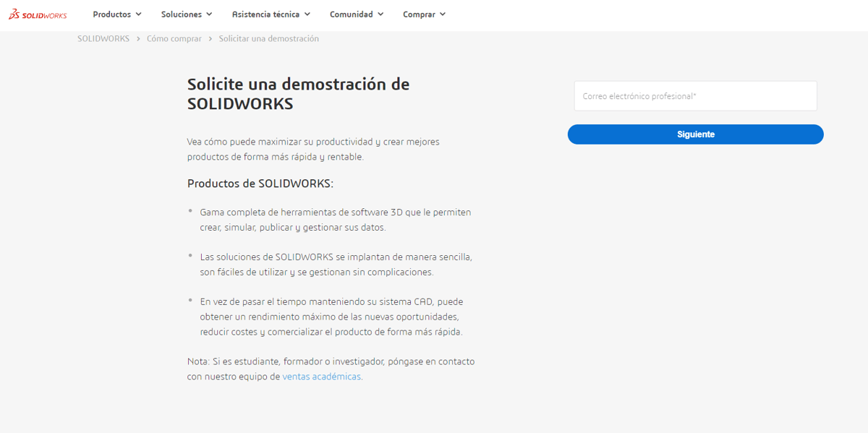The image size is (868, 433).
Task: Open the ventas académicas link
Action: (x=321, y=377)
